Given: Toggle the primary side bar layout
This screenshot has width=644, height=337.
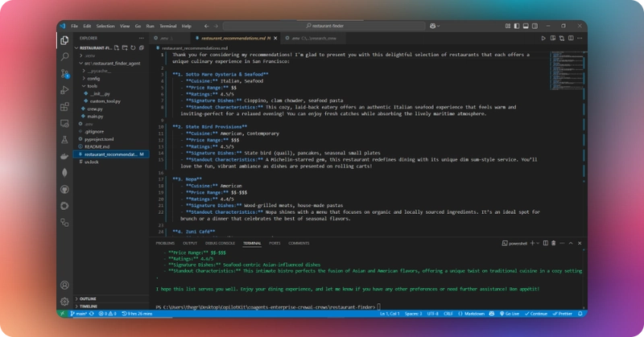Looking at the screenshot, I should click(x=517, y=26).
